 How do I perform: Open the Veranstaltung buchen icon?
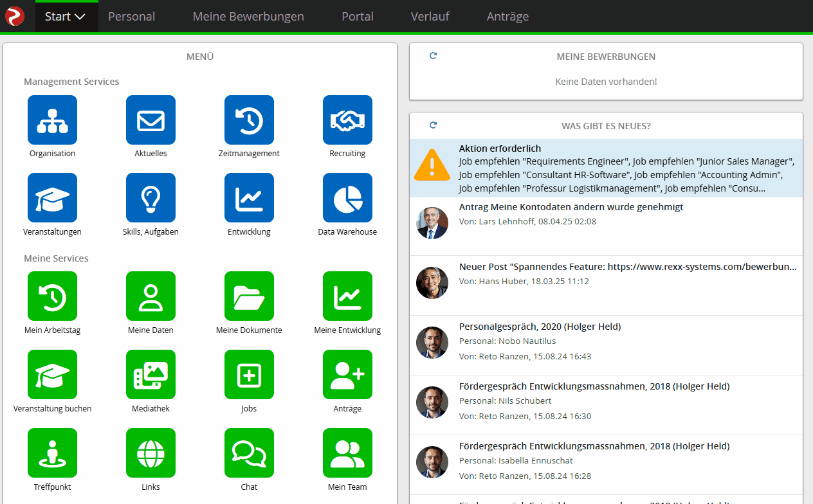(x=52, y=374)
